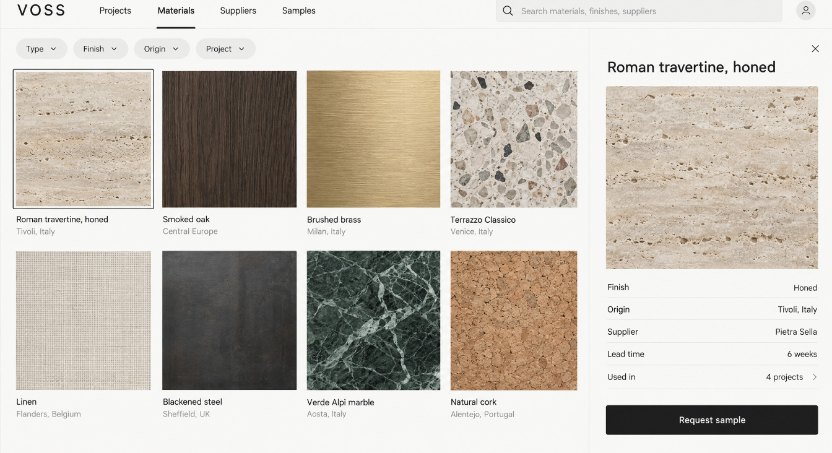The width and height of the screenshot is (832, 453).
Task: Go to the Suppliers tab
Action: pos(238,11)
